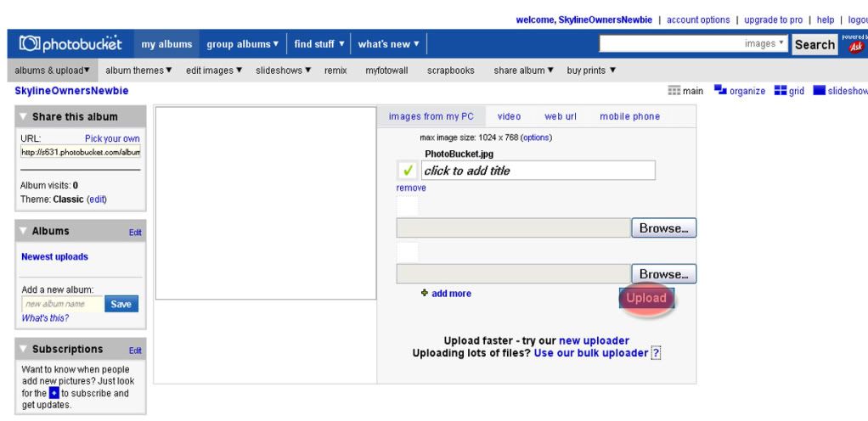Open remix in toolbar
The width and height of the screenshot is (868, 421).
click(335, 70)
